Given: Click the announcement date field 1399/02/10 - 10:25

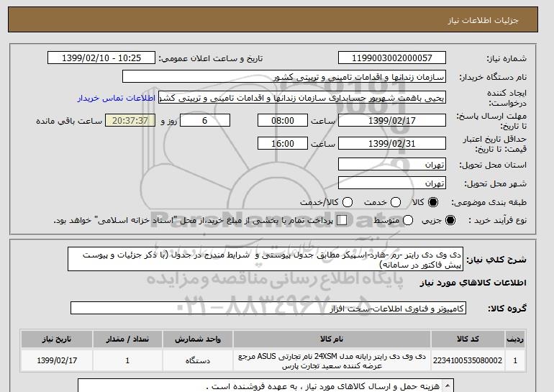Looking at the screenshot, I should click(101, 58).
